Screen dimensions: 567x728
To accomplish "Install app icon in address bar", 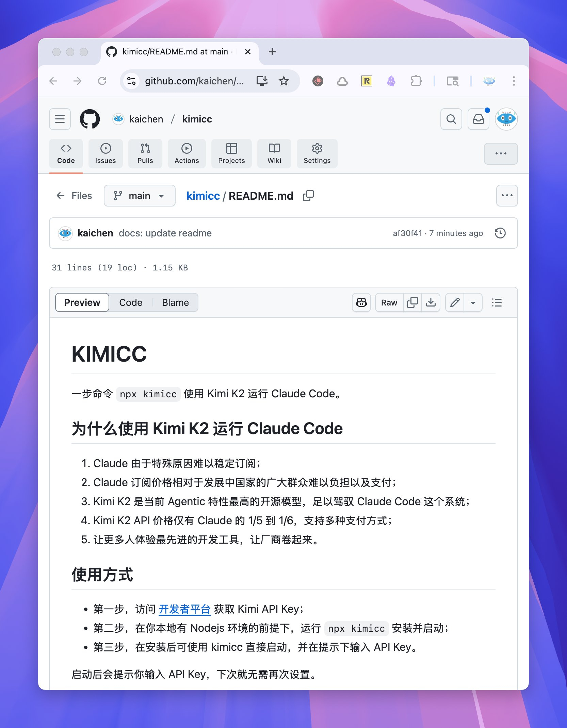I will click(x=262, y=81).
